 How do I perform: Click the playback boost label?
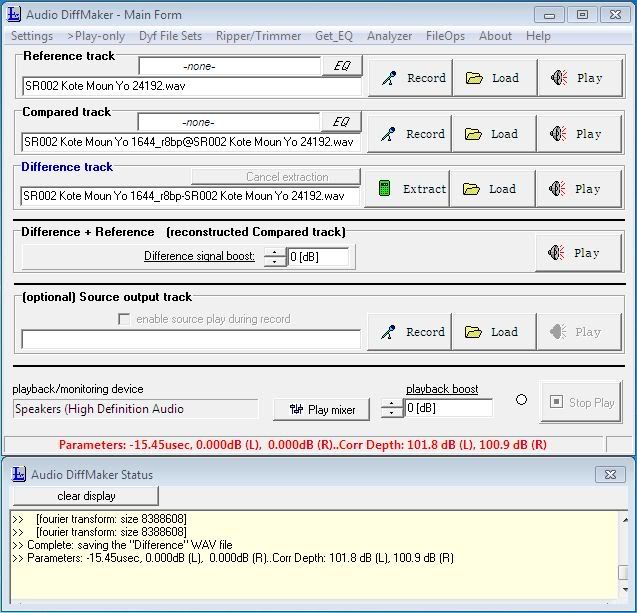pos(442,389)
